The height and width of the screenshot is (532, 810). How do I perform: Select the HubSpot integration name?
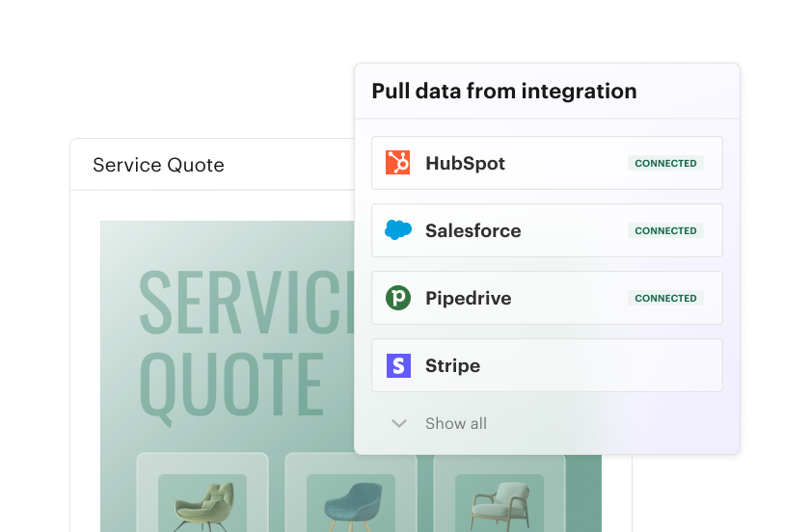pos(465,163)
